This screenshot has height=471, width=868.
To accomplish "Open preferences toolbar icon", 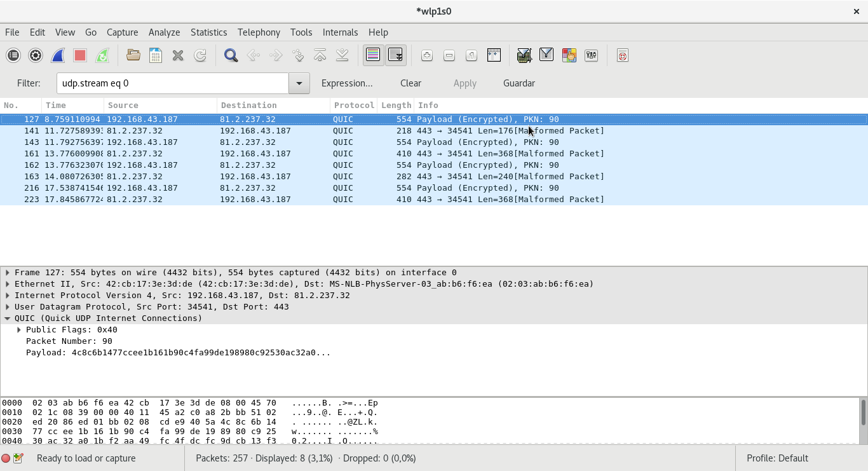I will pyautogui.click(x=591, y=55).
